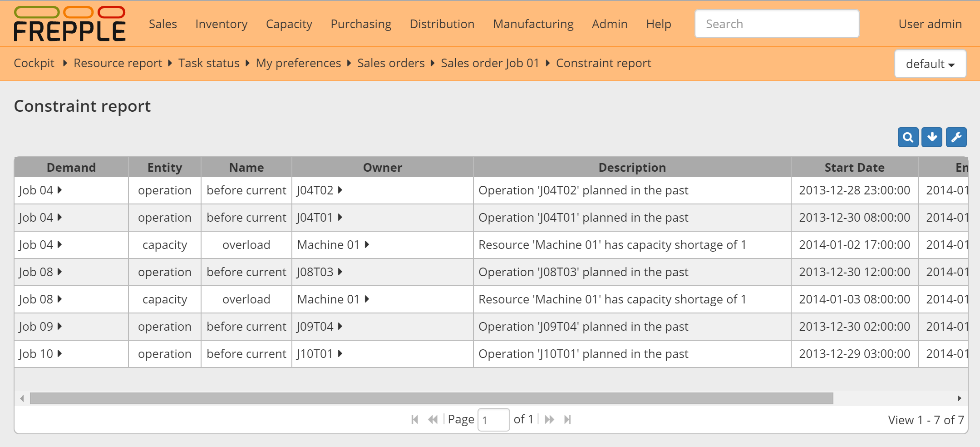980x447 pixels.
Task: Expand the Machine 01 owner arrow
Action: click(x=367, y=245)
